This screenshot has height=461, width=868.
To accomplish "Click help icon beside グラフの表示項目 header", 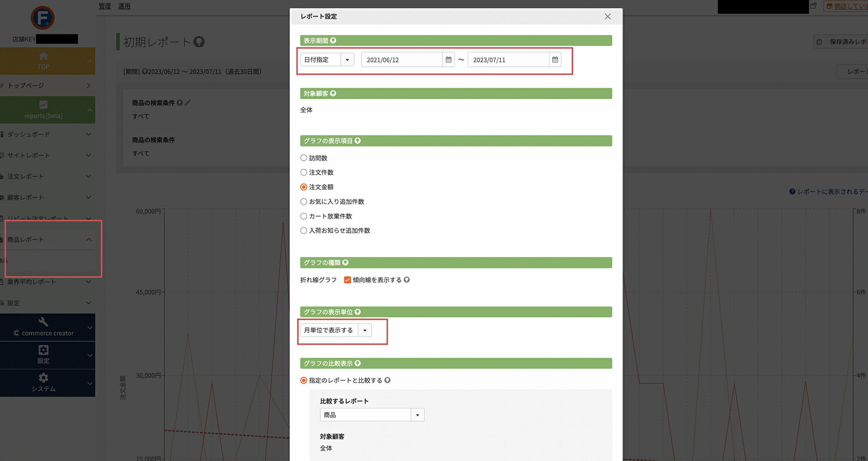I will pyautogui.click(x=358, y=141).
